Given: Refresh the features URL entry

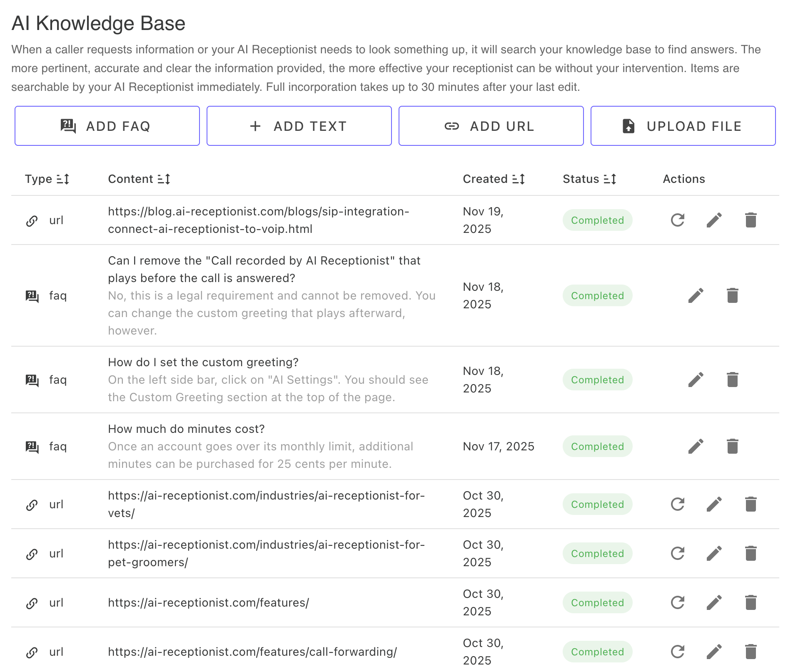Looking at the screenshot, I should tap(677, 602).
